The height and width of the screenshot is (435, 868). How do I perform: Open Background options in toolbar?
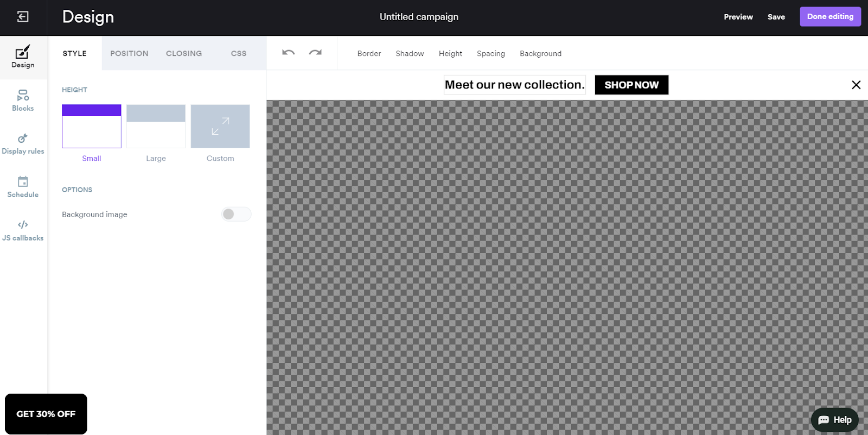(x=540, y=53)
